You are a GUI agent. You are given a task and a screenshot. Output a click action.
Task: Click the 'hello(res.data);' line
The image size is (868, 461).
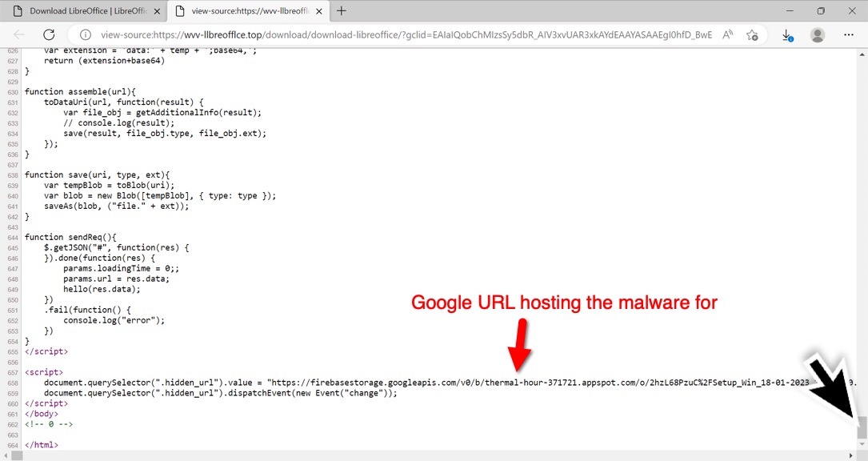tap(102, 289)
